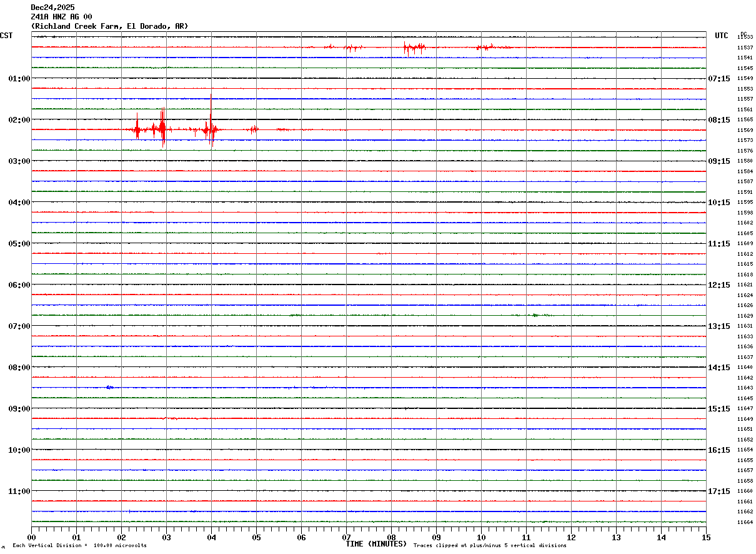756x554 pixels.
Task: Click the 12:15 UTC label
Action: coord(719,285)
